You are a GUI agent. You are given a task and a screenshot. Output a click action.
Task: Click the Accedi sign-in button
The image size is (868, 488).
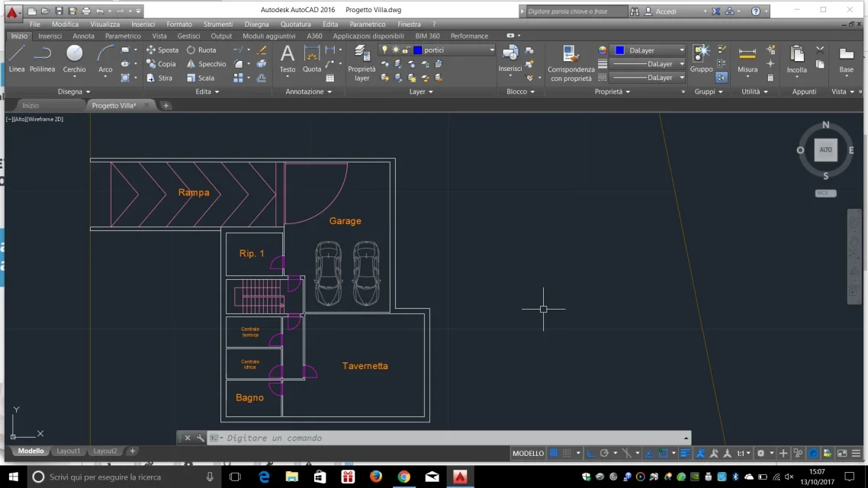tap(666, 11)
